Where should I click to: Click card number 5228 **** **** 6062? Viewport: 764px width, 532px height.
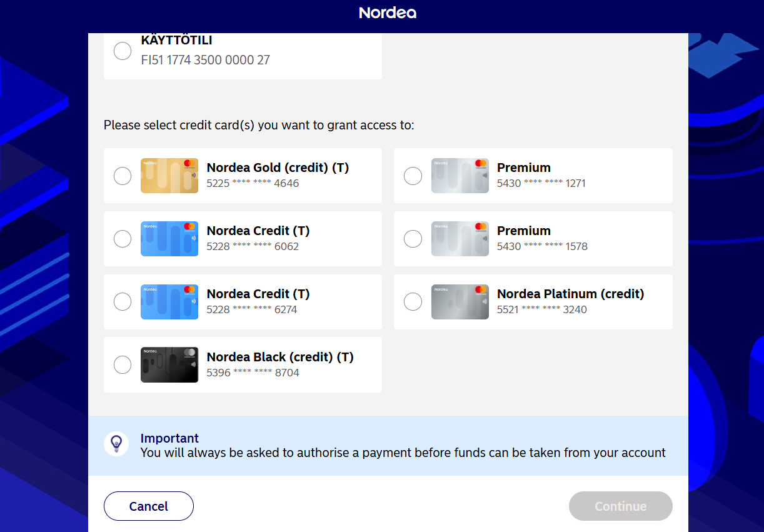(253, 247)
